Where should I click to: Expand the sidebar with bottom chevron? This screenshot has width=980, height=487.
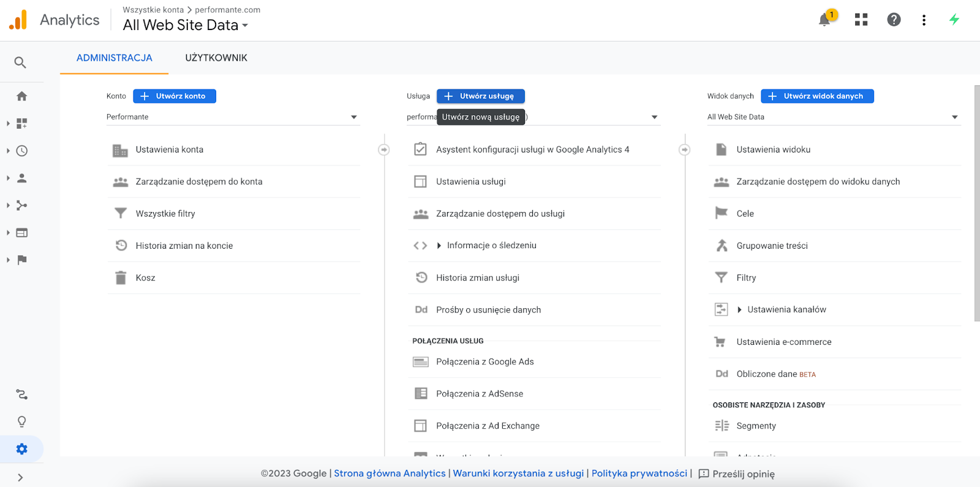(x=20, y=478)
